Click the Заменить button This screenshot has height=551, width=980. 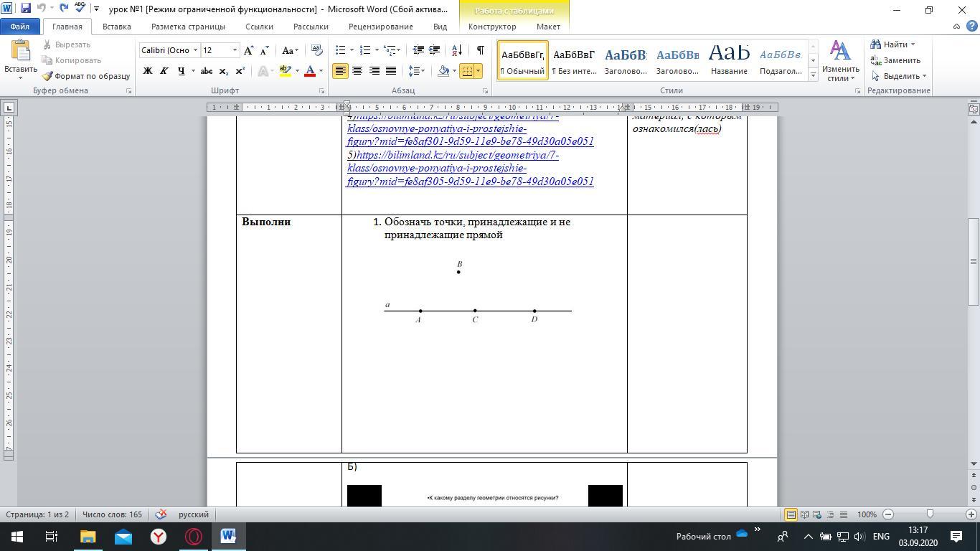[x=895, y=60]
